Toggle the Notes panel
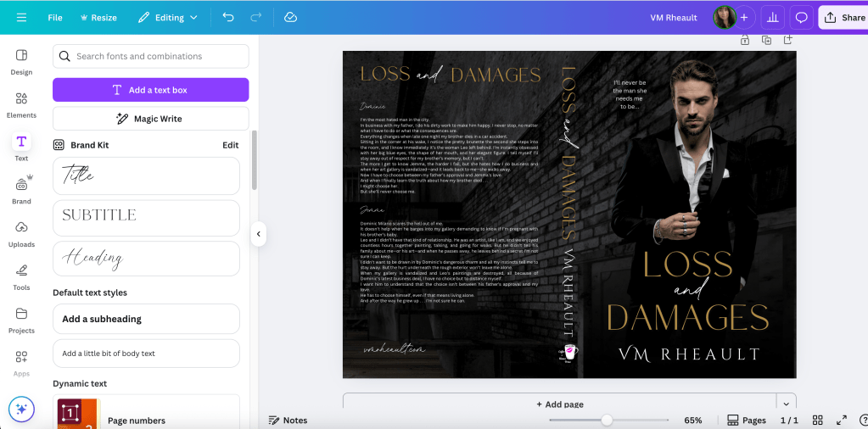The image size is (868, 429). [288, 420]
